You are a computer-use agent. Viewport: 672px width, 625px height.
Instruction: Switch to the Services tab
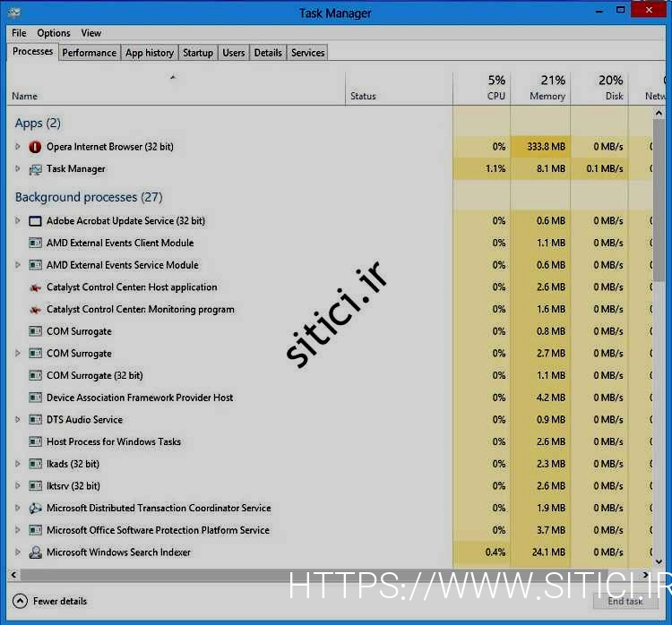point(307,53)
